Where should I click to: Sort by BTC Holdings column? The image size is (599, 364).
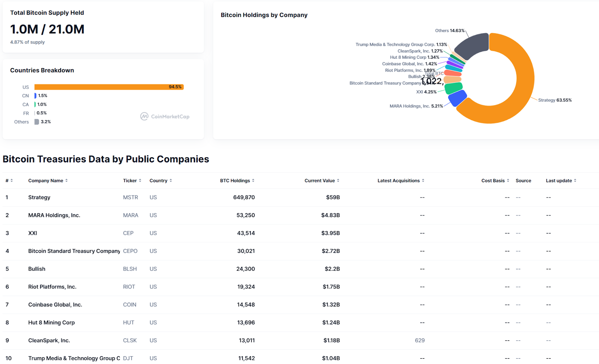(x=237, y=181)
